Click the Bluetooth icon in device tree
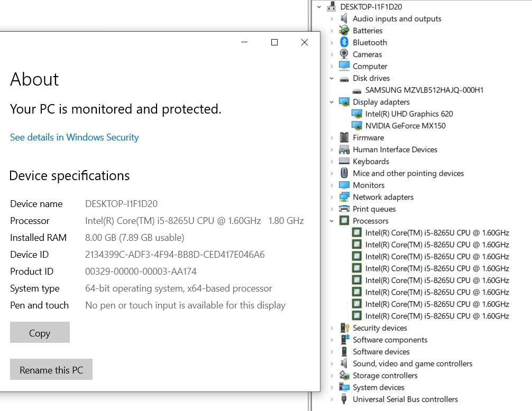The width and height of the screenshot is (532, 411). 344,42
